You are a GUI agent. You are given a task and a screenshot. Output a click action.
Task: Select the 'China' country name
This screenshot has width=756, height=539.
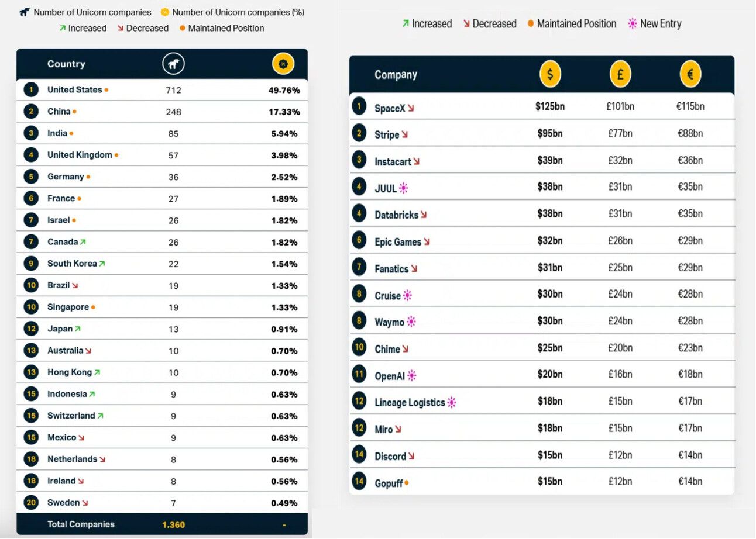[x=59, y=111]
